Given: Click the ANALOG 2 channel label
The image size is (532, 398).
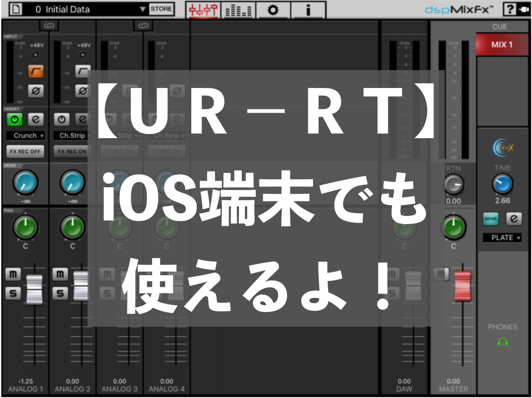Looking at the screenshot, I should pyautogui.click(x=73, y=389).
